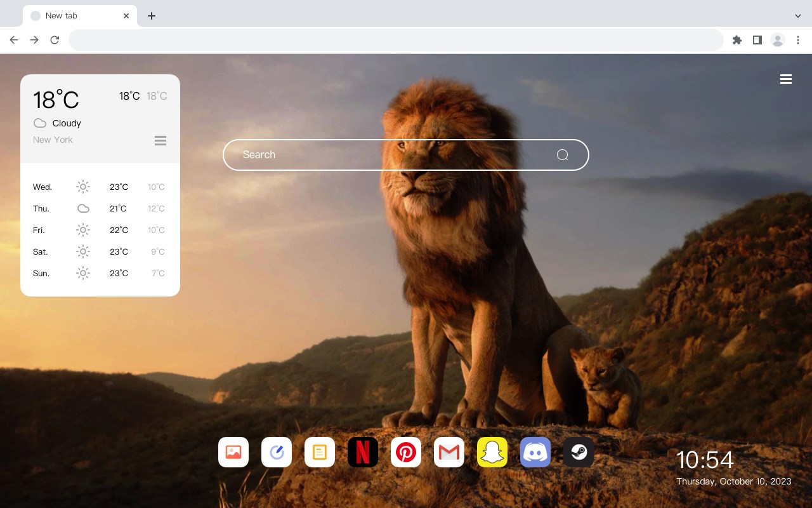Open the Chrome three-dot menu
Image resolution: width=812 pixels, height=508 pixels.
798,40
